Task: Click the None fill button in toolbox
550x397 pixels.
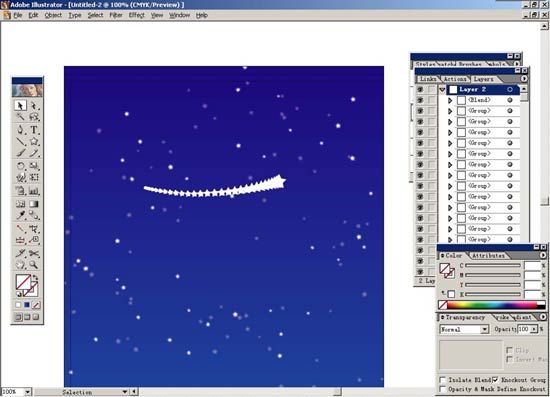Action: [36, 305]
